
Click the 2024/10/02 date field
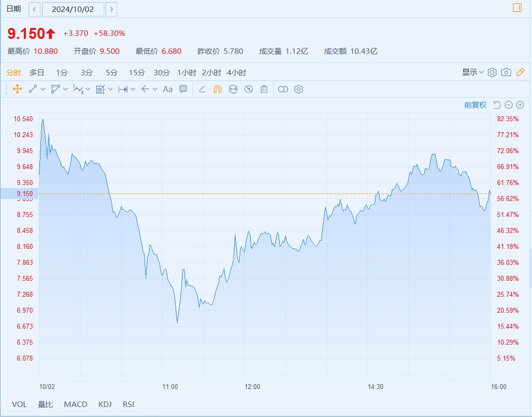click(73, 9)
